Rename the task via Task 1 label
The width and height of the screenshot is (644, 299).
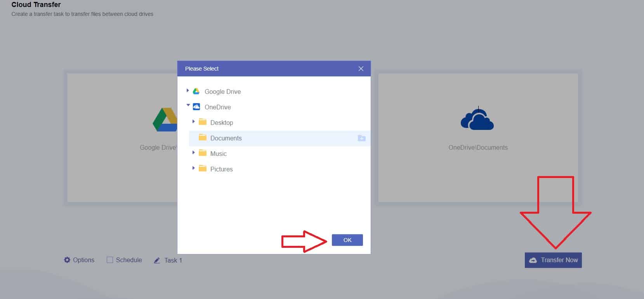click(173, 260)
